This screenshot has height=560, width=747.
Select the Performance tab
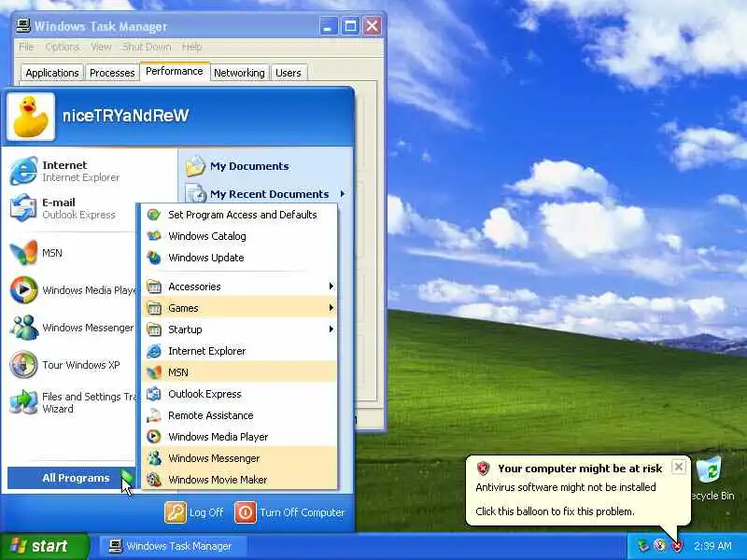point(175,72)
